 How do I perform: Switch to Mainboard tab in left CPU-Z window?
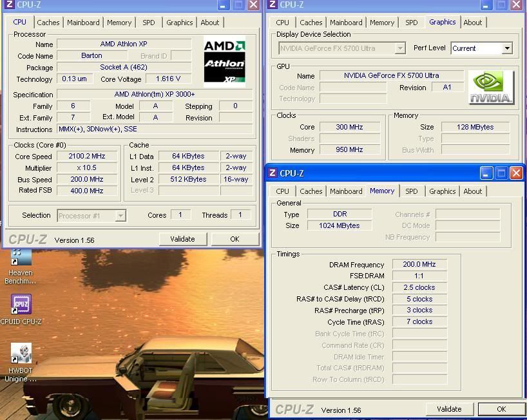tap(83, 23)
